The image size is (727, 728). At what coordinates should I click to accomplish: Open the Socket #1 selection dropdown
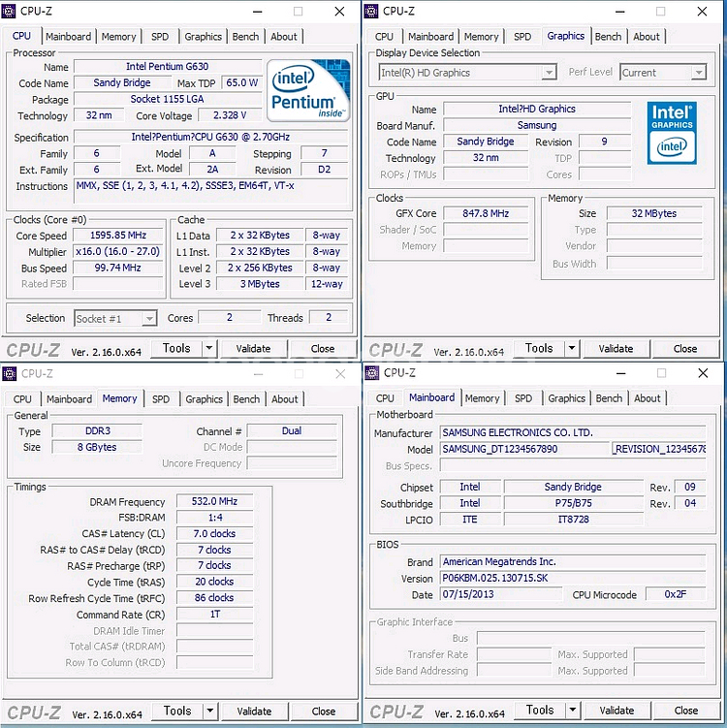point(115,318)
